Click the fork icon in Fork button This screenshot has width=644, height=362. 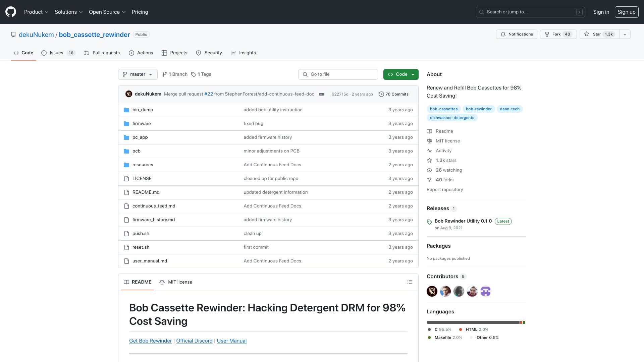click(x=547, y=35)
